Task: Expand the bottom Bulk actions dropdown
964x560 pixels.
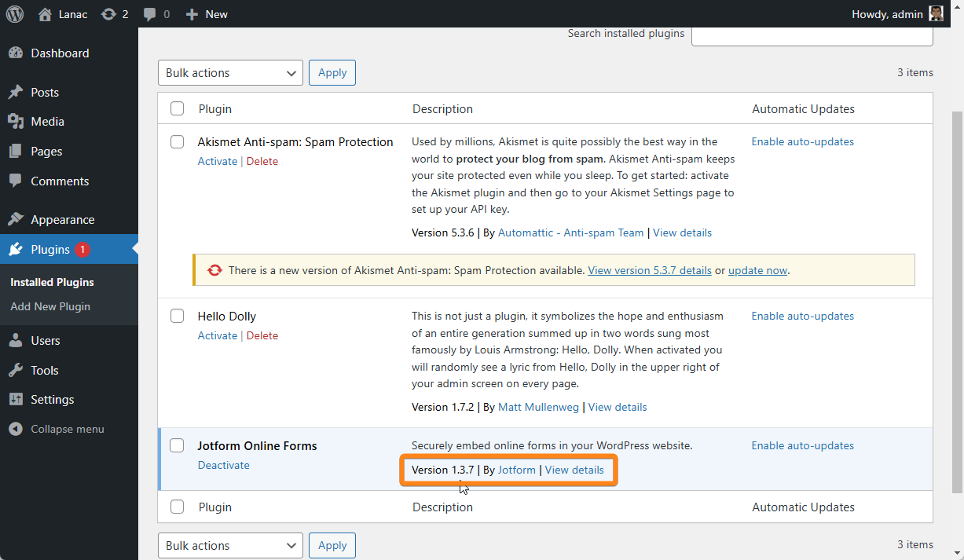Action: (230, 546)
